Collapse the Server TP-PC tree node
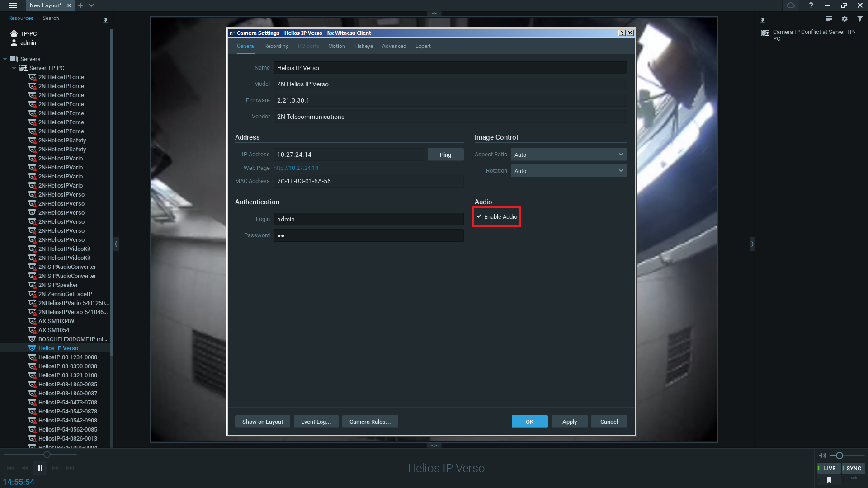The height and width of the screenshot is (488, 868). point(14,68)
